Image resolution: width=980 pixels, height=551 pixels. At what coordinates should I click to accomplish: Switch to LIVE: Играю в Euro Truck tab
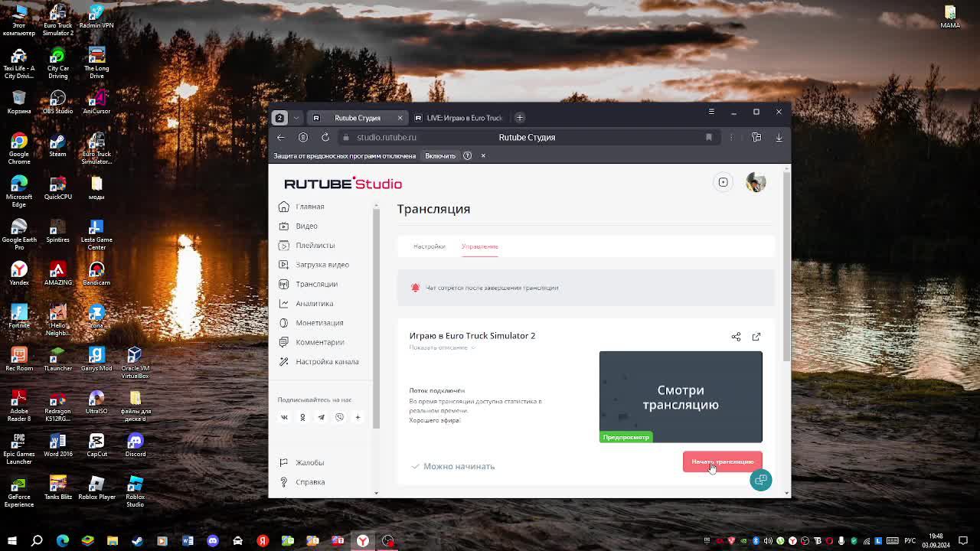(x=459, y=118)
